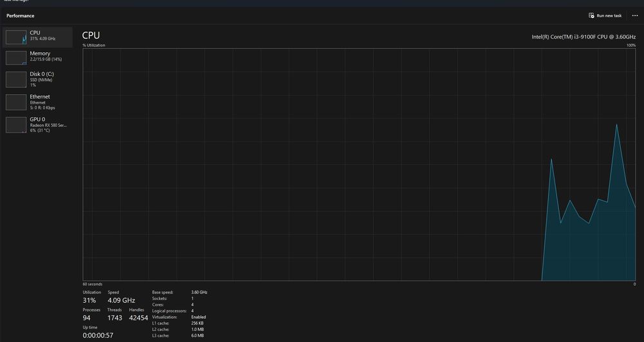Click the base speed value 3.60 GHz
This screenshot has height=342, width=644.
(x=199, y=292)
